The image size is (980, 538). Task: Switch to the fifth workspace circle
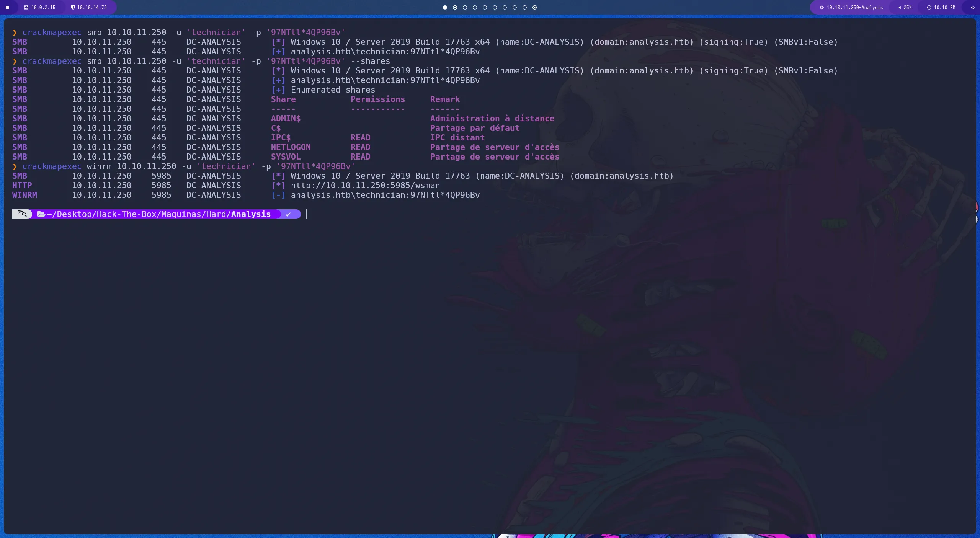(485, 7)
